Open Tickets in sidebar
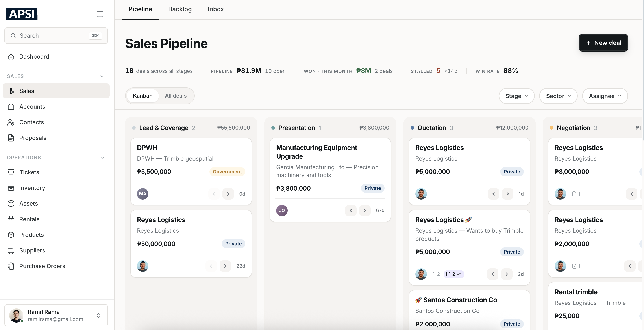Image resolution: width=644 pixels, height=330 pixels. 56,172
